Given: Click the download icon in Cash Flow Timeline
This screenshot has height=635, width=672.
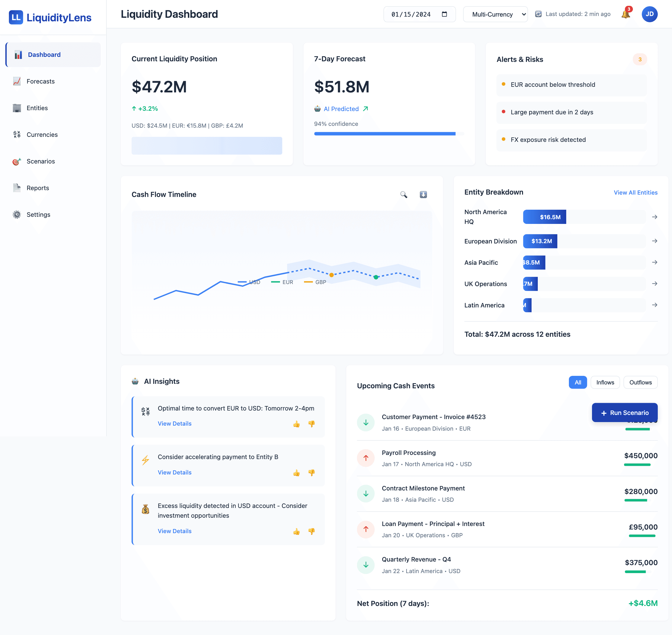Looking at the screenshot, I should (423, 195).
